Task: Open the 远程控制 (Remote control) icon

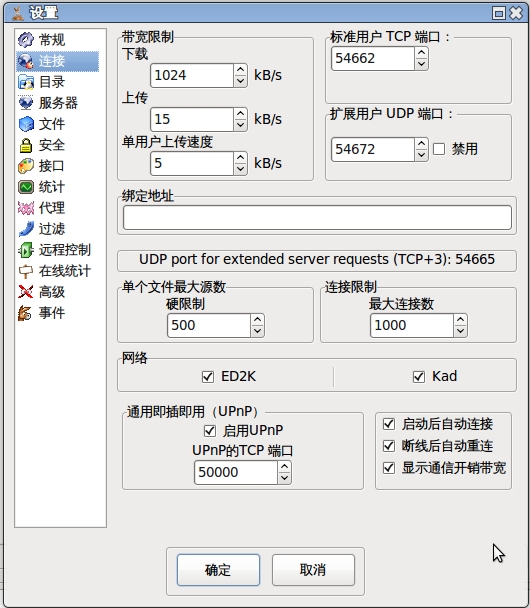Action: pos(26,250)
